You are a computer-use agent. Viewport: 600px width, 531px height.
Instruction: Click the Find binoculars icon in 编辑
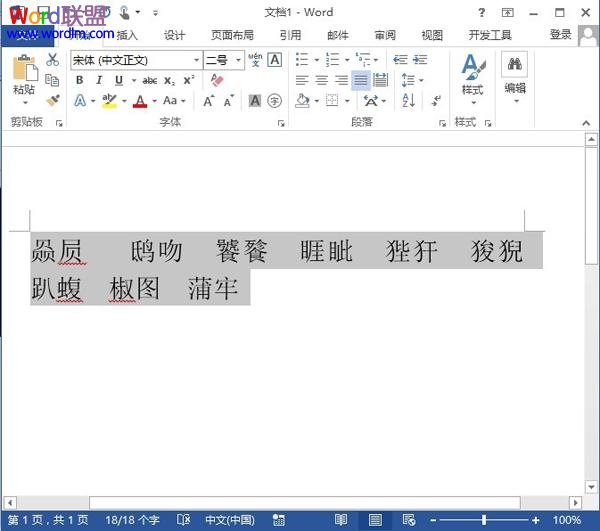click(x=514, y=64)
